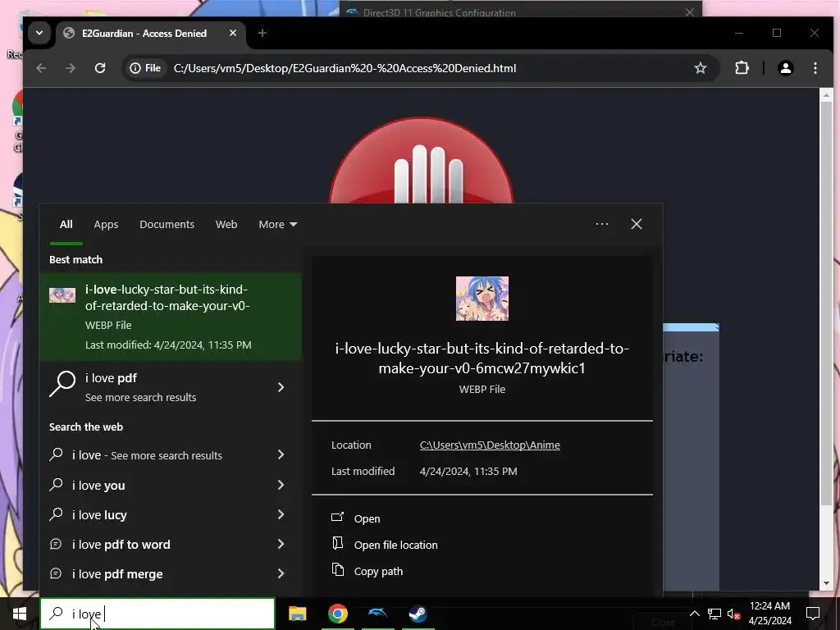Image resolution: width=840 pixels, height=630 pixels.
Task: Click Chrome's forward navigation arrow
Action: (x=71, y=68)
